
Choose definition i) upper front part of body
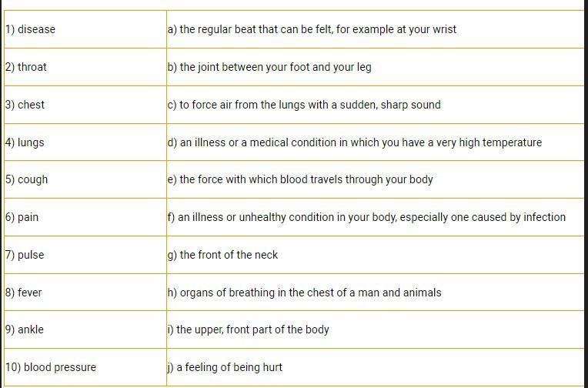click(x=249, y=329)
